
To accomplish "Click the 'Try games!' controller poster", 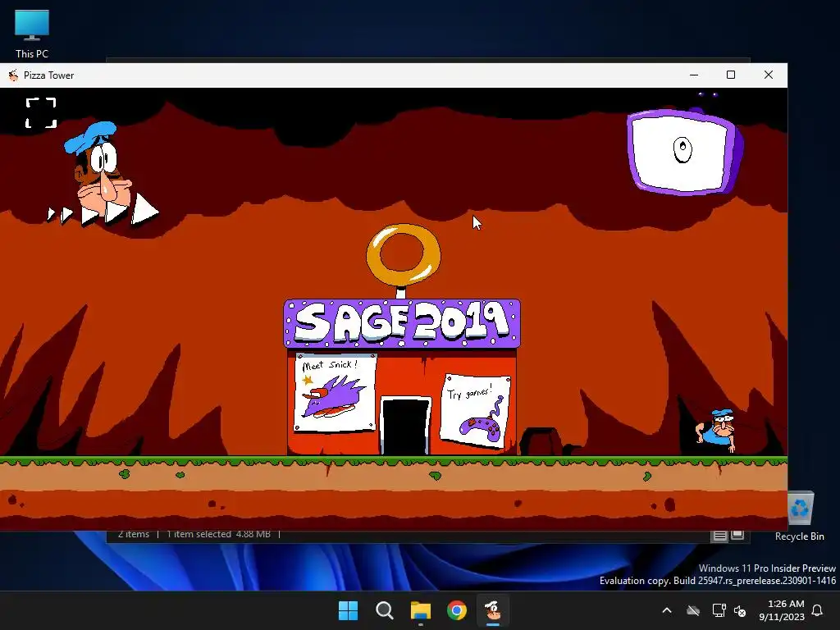I will [x=475, y=411].
